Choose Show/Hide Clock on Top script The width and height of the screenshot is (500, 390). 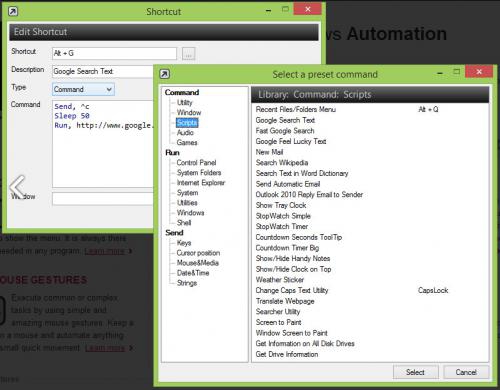293,269
